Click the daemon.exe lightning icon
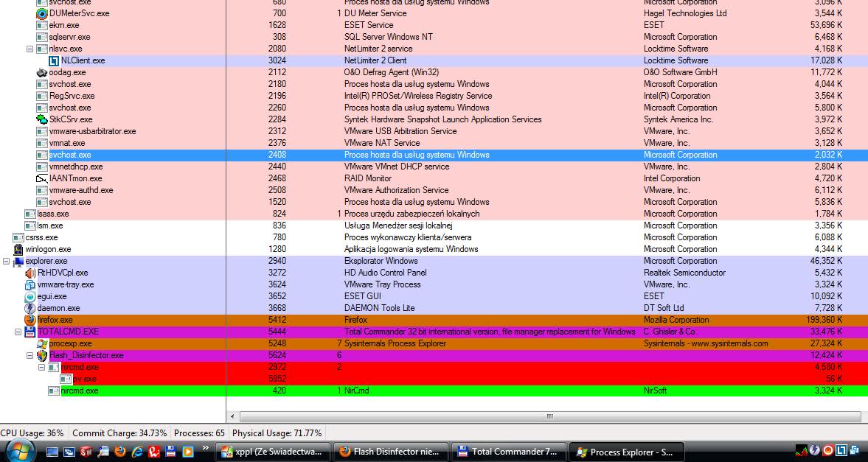The image size is (868, 462). coord(30,308)
